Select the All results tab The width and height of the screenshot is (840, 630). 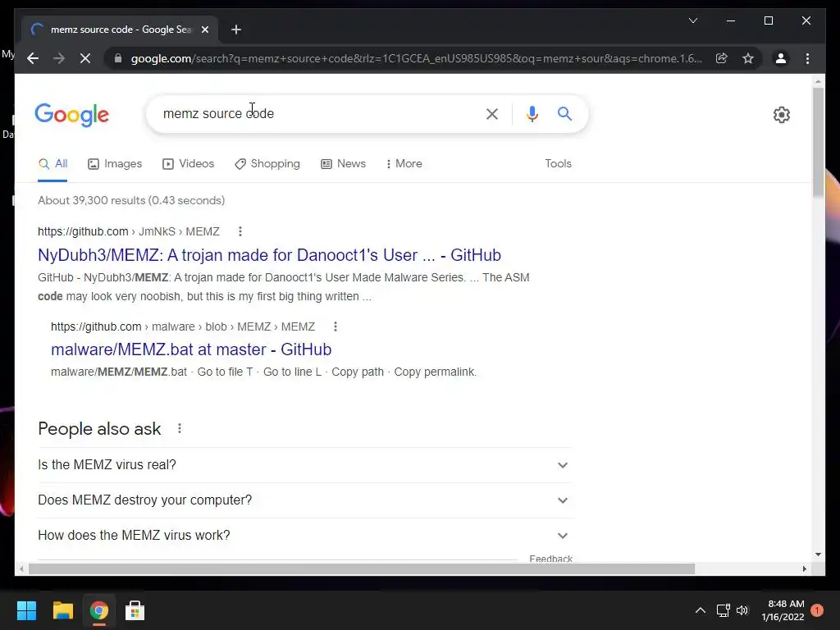(52, 164)
